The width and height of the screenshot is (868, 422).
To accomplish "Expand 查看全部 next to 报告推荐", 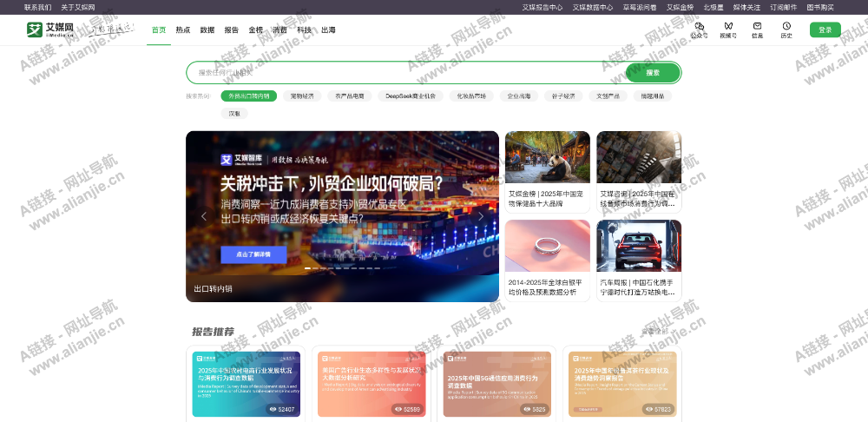I will [x=659, y=331].
